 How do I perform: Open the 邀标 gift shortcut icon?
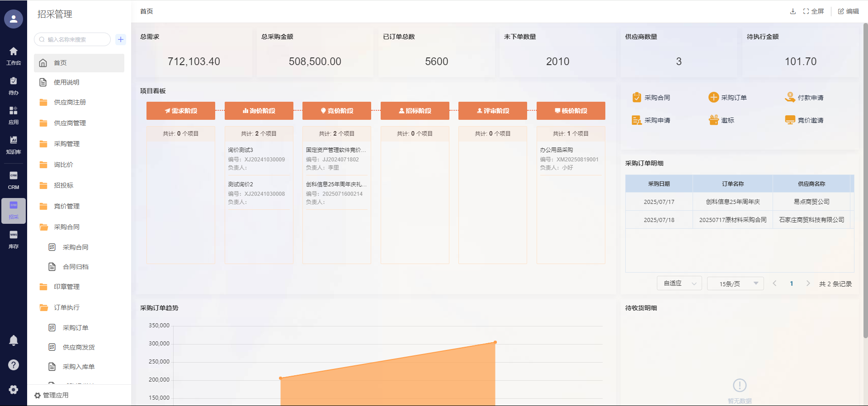pyautogui.click(x=713, y=120)
